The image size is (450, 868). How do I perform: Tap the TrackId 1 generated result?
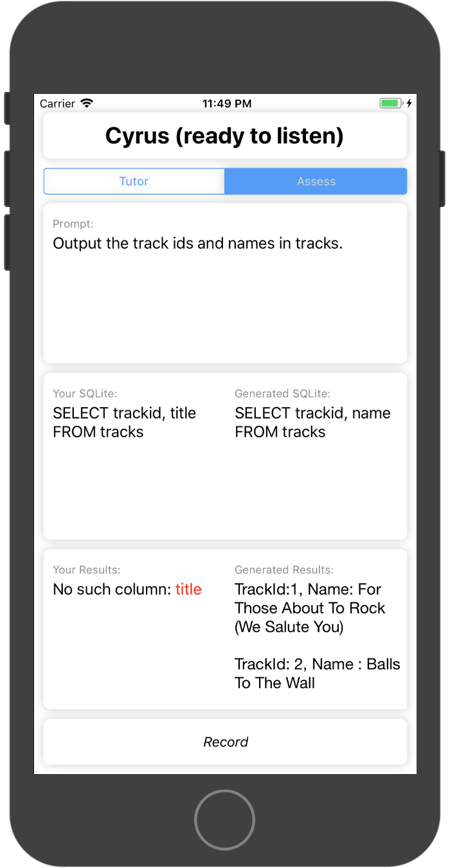click(x=310, y=608)
